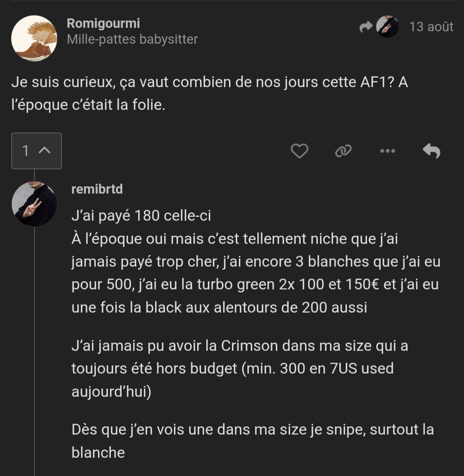Like Romigourmi's post with the heart icon

pyautogui.click(x=299, y=151)
